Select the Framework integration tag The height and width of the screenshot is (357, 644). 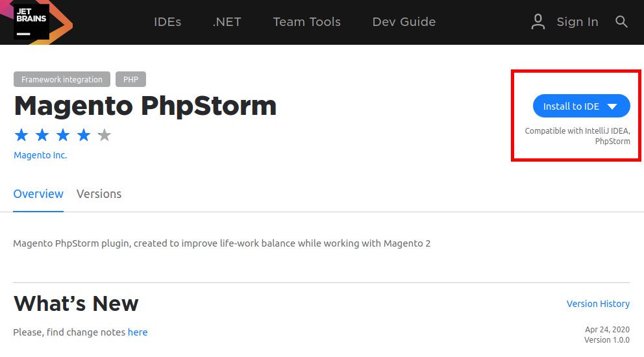point(62,79)
